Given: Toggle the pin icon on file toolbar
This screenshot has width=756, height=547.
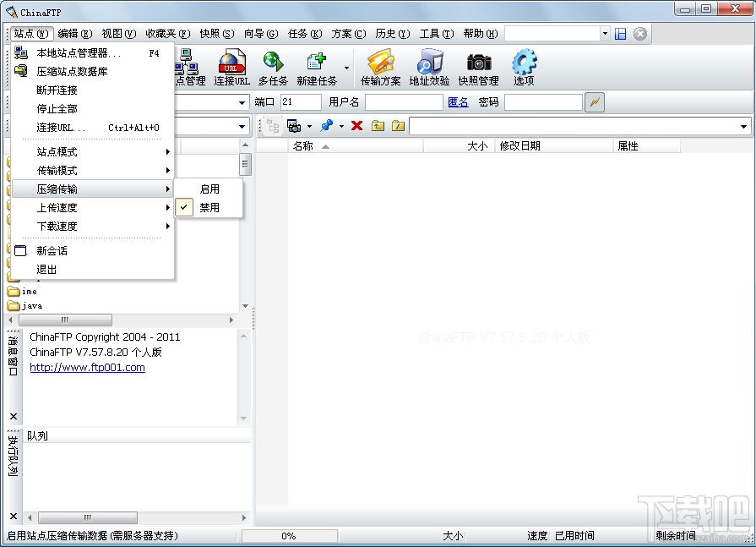Looking at the screenshot, I should [x=326, y=126].
